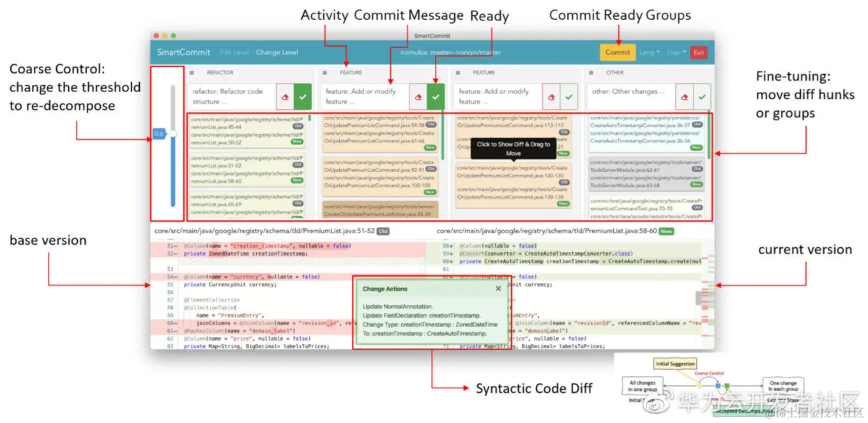Click feature message field above java:113-113 hunk
The width and height of the screenshot is (868, 423).
498,97
